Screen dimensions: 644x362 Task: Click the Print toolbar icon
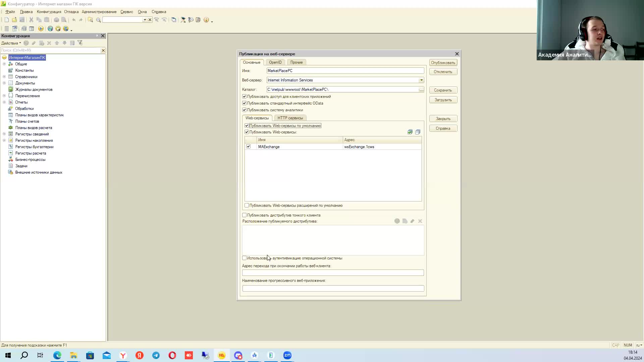click(56, 20)
